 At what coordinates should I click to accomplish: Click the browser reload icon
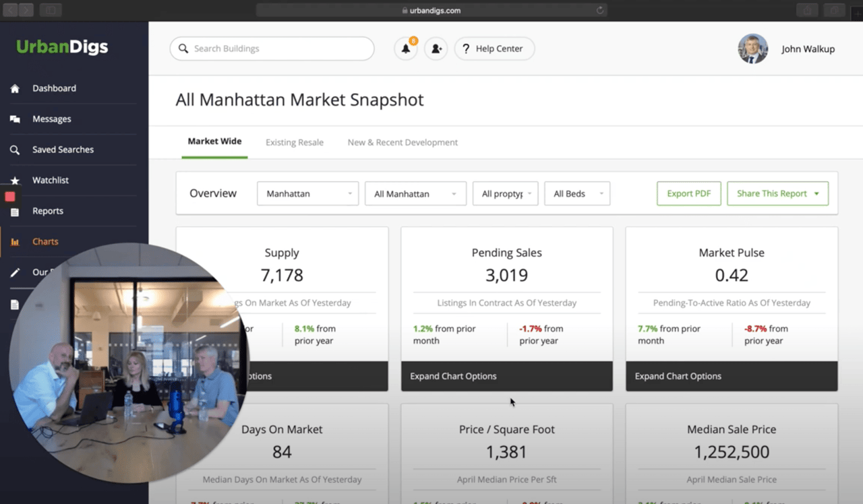coord(600,10)
